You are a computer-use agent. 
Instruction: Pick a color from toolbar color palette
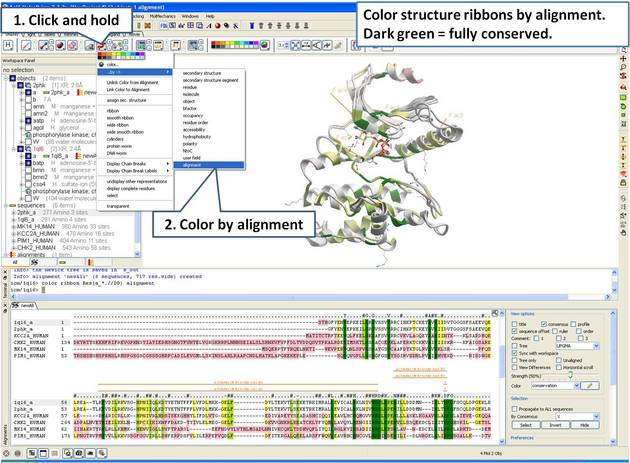[235, 45]
